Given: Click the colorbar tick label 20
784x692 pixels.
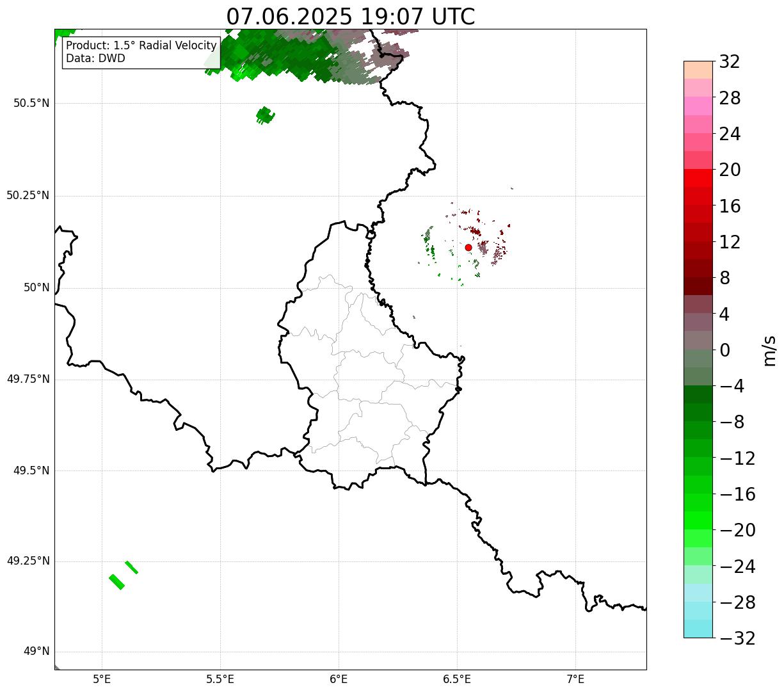Looking at the screenshot, I should 730,170.
